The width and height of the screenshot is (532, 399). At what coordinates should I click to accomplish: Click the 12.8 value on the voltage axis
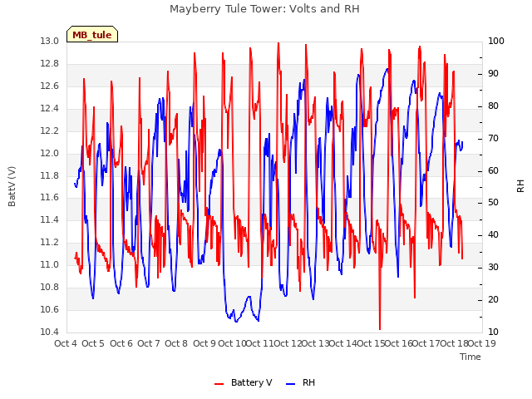[x=50, y=63]
